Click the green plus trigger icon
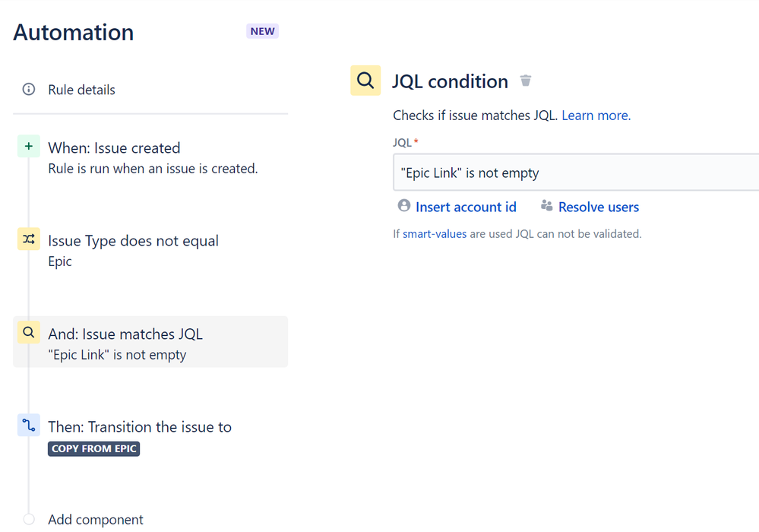759x532 pixels. coord(29,147)
